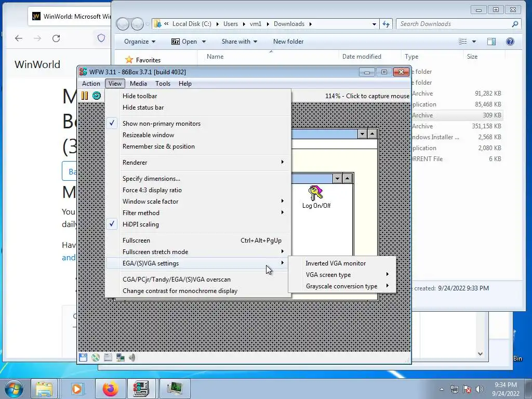Click the 86Box reset toolbar icon

[97, 96]
